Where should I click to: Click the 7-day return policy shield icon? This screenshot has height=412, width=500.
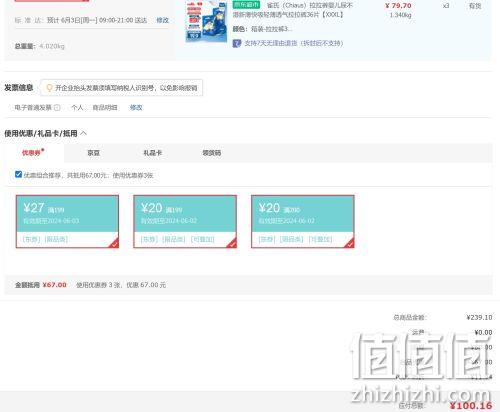coord(237,43)
